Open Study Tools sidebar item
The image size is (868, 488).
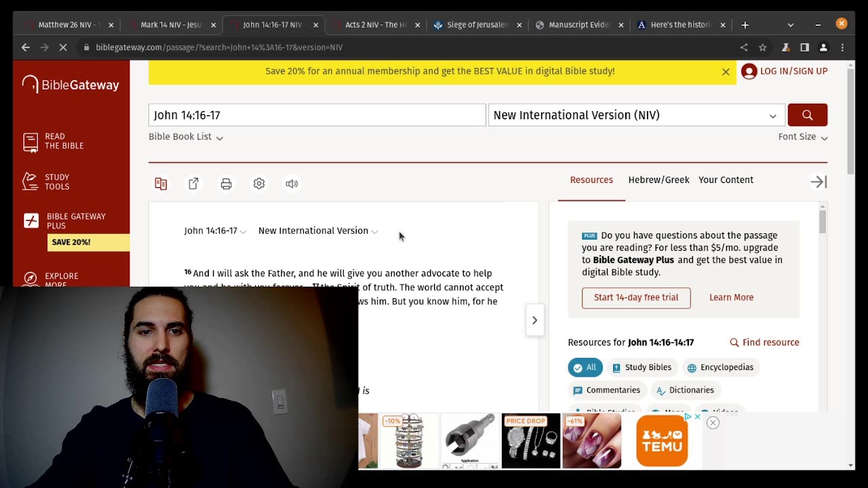click(47, 182)
